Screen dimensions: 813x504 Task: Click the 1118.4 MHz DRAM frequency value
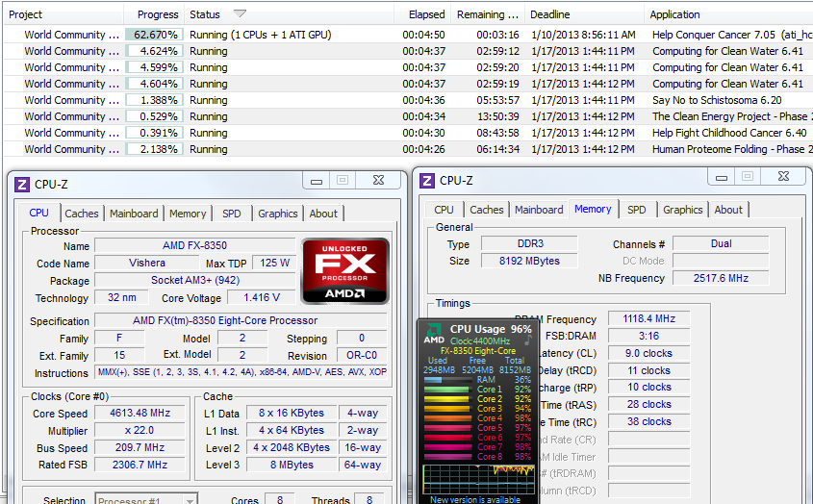[648, 318]
